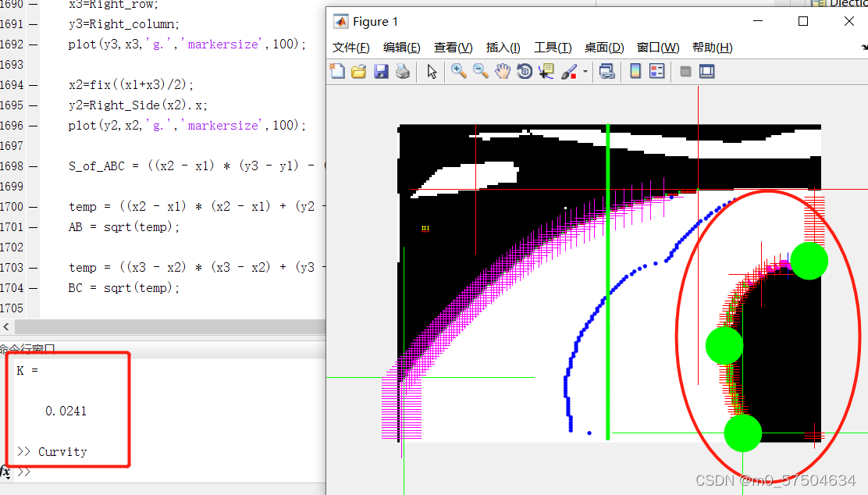Screen dimensions: 868x495
Task: Activate the Zoom In tool
Action: click(x=458, y=71)
